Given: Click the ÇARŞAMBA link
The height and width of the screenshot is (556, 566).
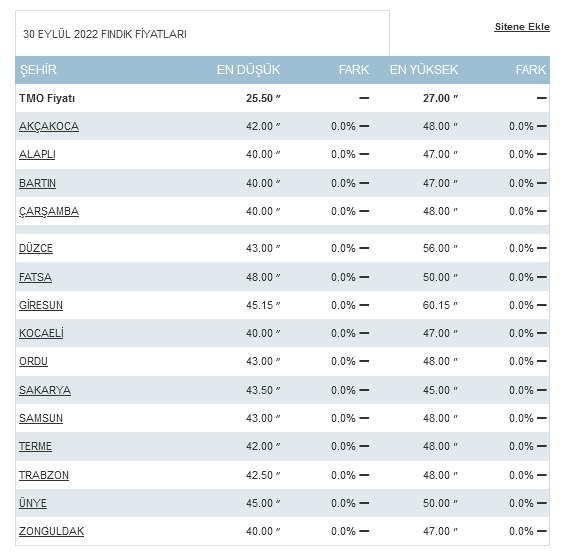Looking at the screenshot, I should tap(49, 211).
